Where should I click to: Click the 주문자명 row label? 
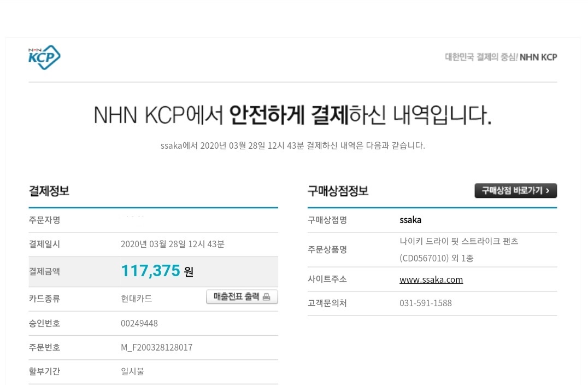pos(45,220)
